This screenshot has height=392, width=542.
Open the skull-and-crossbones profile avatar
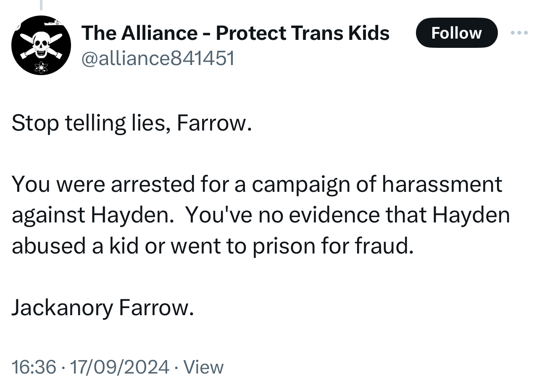pyautogui.click(x=41, y=45)
